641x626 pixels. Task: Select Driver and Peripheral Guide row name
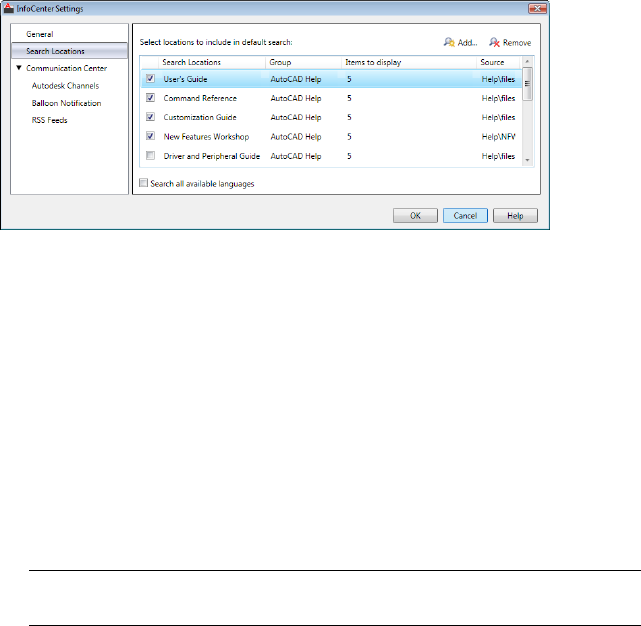(212, 156)
